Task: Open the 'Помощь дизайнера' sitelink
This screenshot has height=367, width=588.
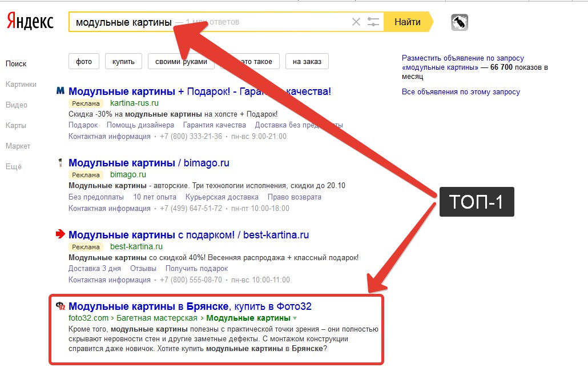Action: point(140,125)
